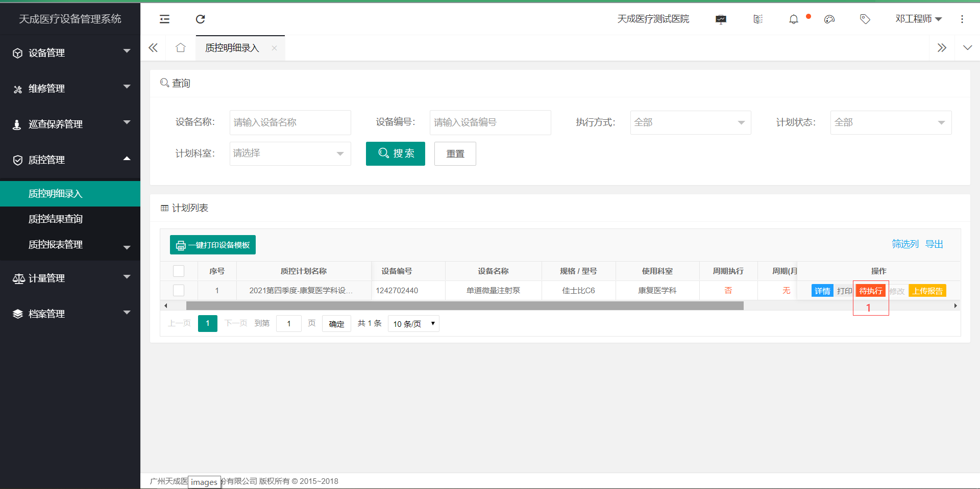Click the 上传报告 button in row 1
Viewport: 980px width, 489px height.
coord(927,291)
